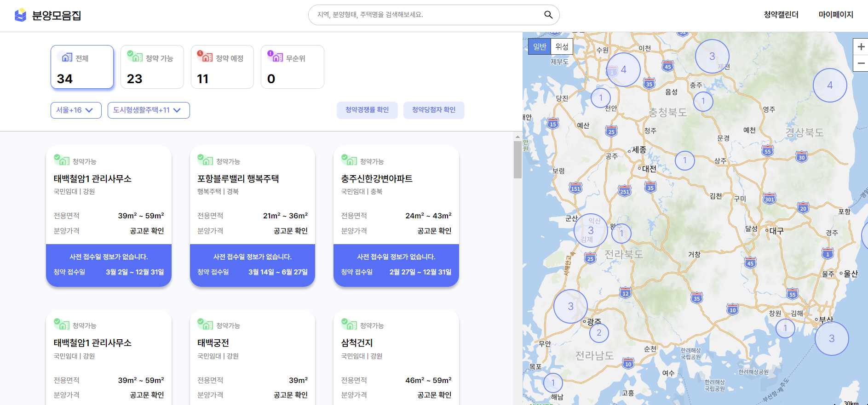The height and width of the screenshot is (405, 868).
Task: Zoom out on the map
Action: pyautogui.click(x=861, y=63)
